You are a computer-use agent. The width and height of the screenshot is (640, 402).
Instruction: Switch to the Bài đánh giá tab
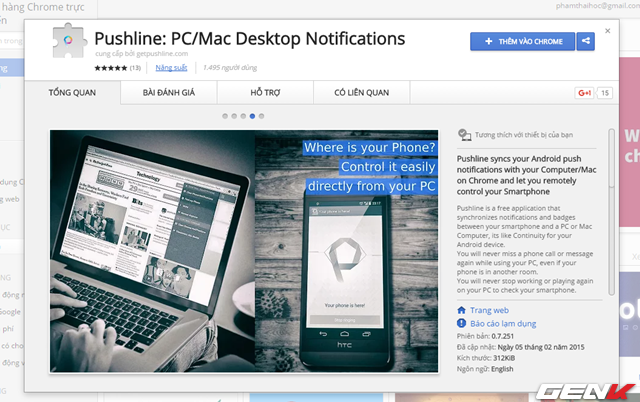pyautogui.click(x=169, y=93)
